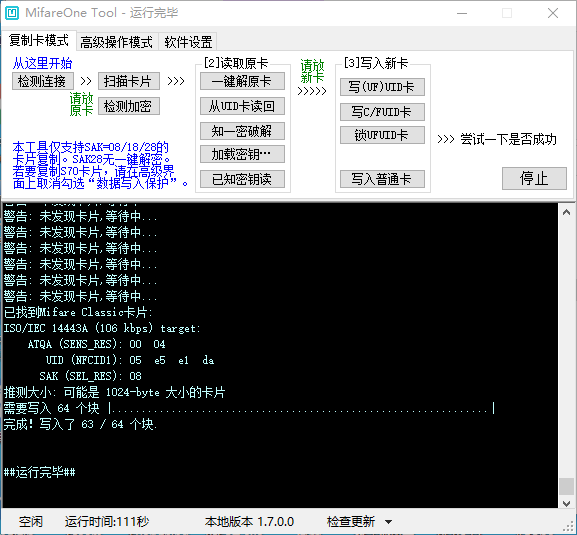The width and height of the screenshot is (577, 535).
Task: Click the 写入普通卡 button
Action: [382, 179]
